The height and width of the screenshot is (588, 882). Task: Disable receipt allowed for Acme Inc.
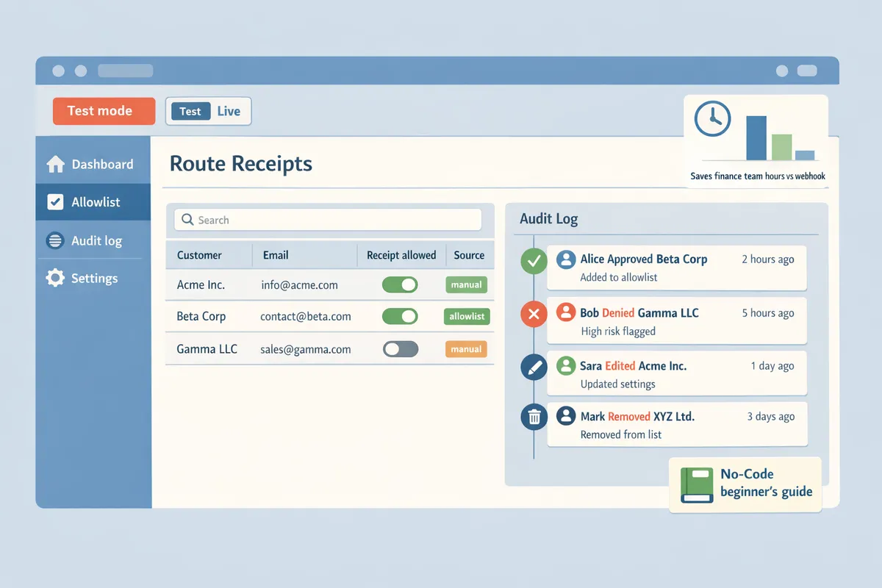(x=400, y=284)
